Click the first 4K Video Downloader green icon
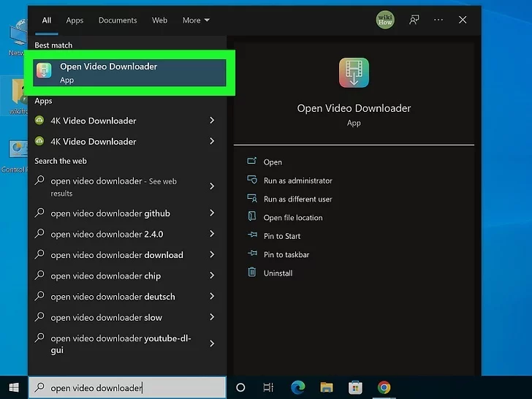Screen dimensions: 532x399 pos(39,120)
